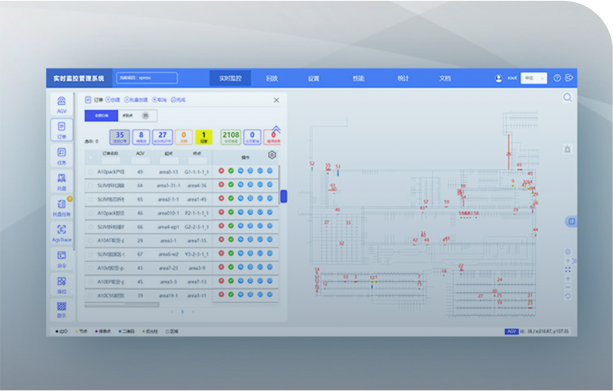Toggle the select-all checkbox in the table header
Screen dimensions: 613x391
(91, 158)
